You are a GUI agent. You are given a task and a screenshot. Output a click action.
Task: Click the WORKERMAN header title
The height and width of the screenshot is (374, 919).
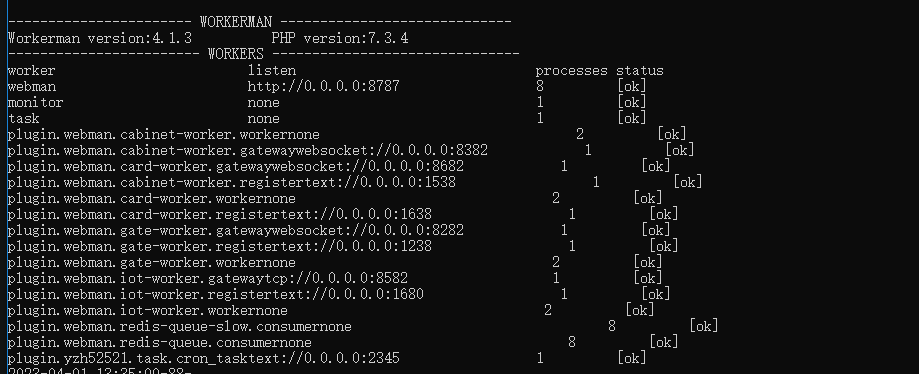(x=236, y=22)
